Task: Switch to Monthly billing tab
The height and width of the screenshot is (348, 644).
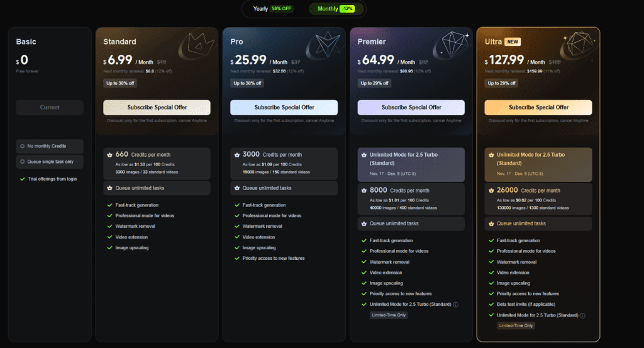Action: tap(336, 9)
